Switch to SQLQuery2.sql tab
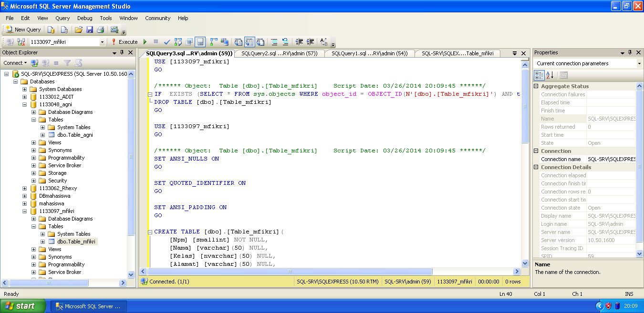Viewport: 644px width, 313px height. (280, 53)
